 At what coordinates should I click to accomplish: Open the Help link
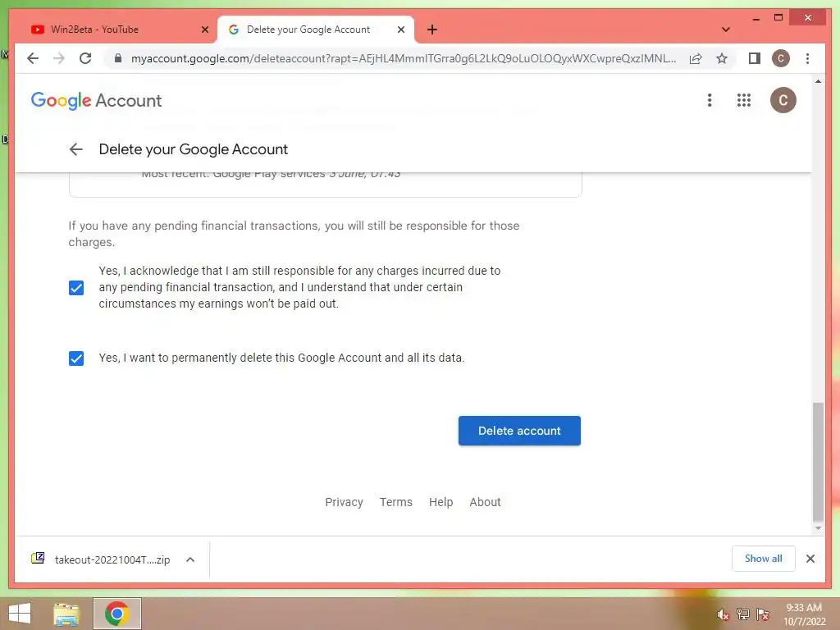click(x=441, y=502)
